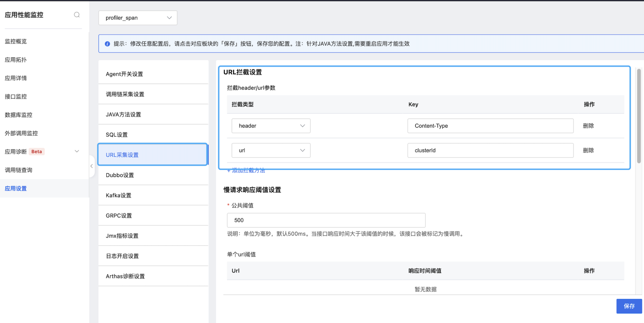Click the 添加拦截方法 link
Screen dimensions: 644x323
click(246, 171)
